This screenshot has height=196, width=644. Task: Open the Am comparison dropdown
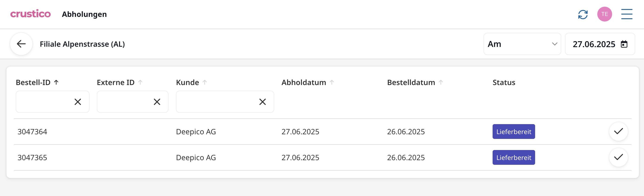(x=522, y=44)
